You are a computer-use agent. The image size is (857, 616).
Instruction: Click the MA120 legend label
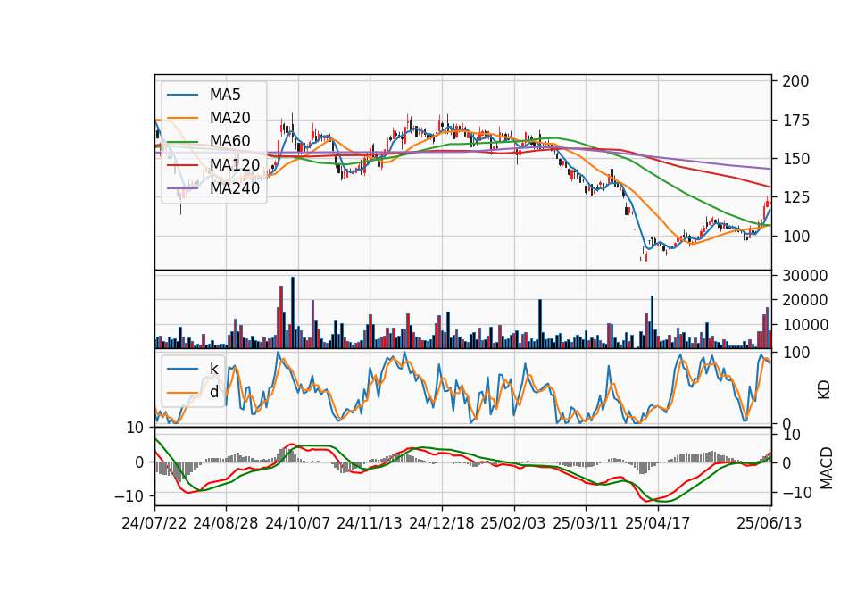tap(235, 164)
